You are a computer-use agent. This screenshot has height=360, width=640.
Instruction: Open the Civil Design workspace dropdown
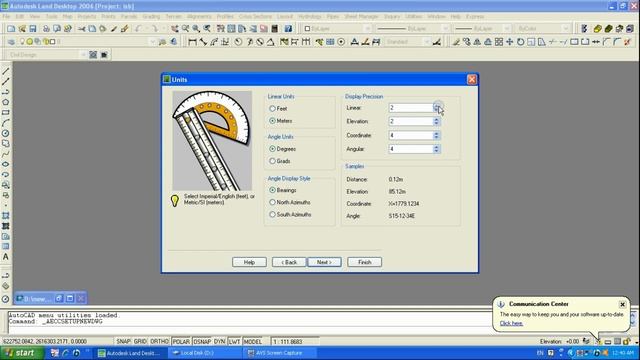click(83, 55)
